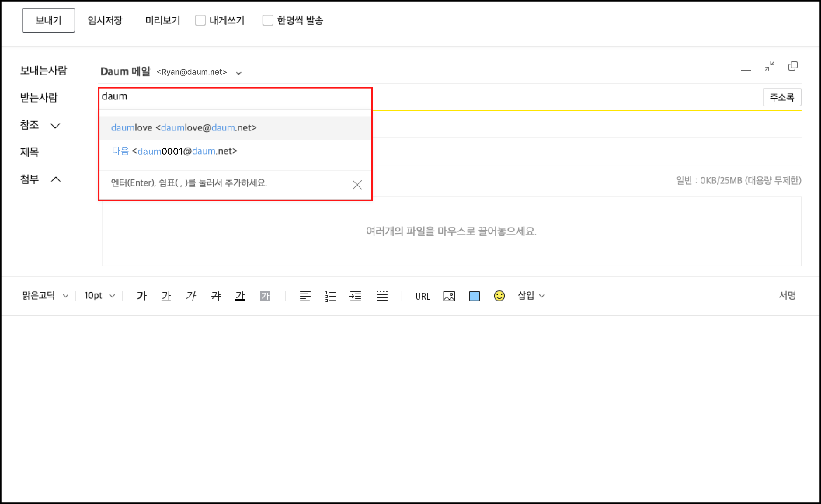Shrink the compose view with inward arrows icon
The height and width of the screenshot is (504, 821).
coord(770,66)
